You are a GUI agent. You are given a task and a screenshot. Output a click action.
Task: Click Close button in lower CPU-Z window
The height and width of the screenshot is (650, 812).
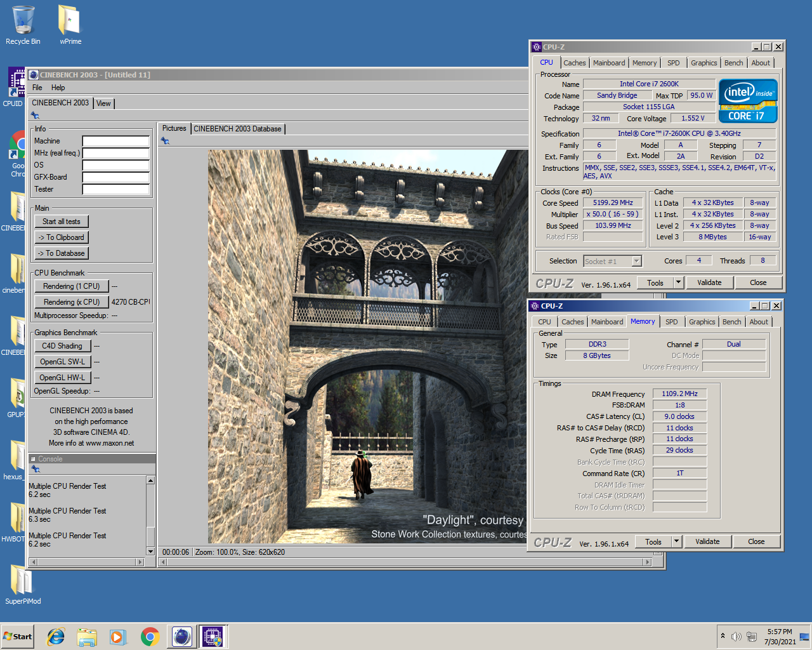pyautogui.click(x=756, y=541)
